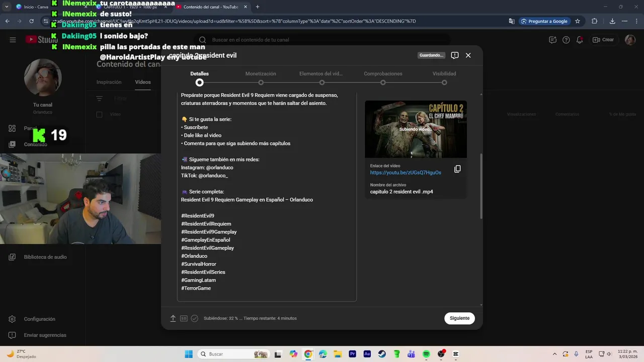Go back in Chrome
This screenshot has height=362, width=644.
click(x=7, y=21)
